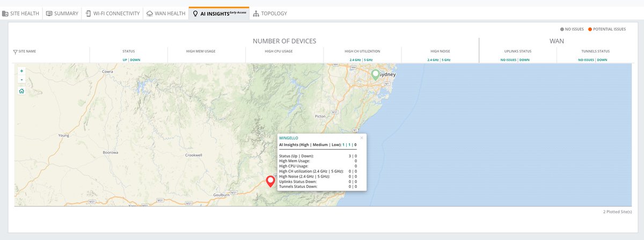Click the medium AI Insights count in popup
Screen dimensions: 644x240
click(x=349, y=144)
